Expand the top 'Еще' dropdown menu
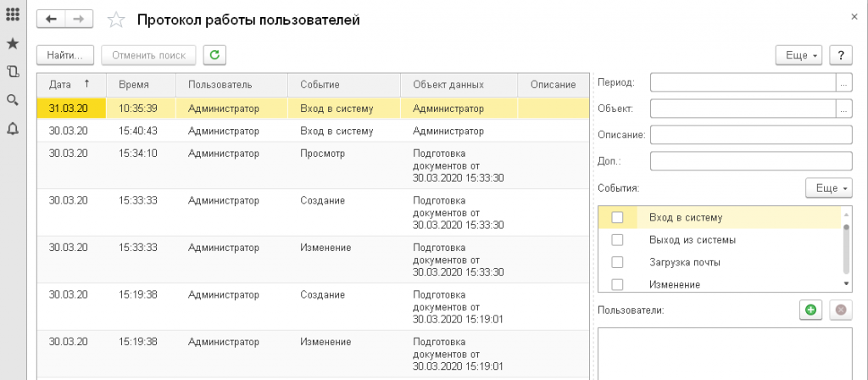Screen dimensions: 868x380 [x=798, y=55]
